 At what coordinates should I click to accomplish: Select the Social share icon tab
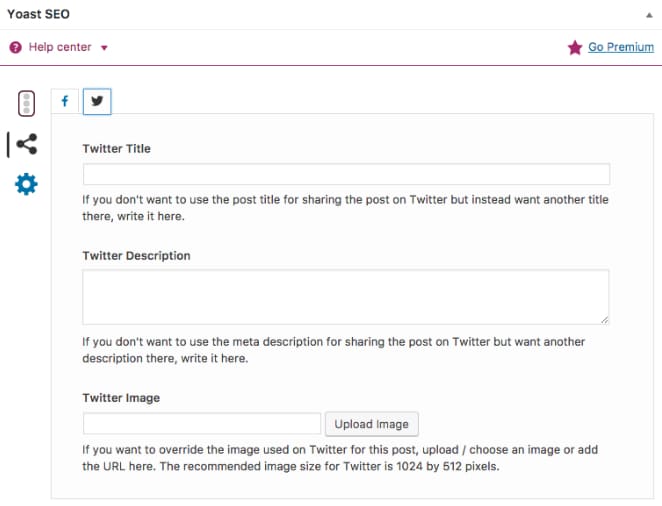click(27, 144)
